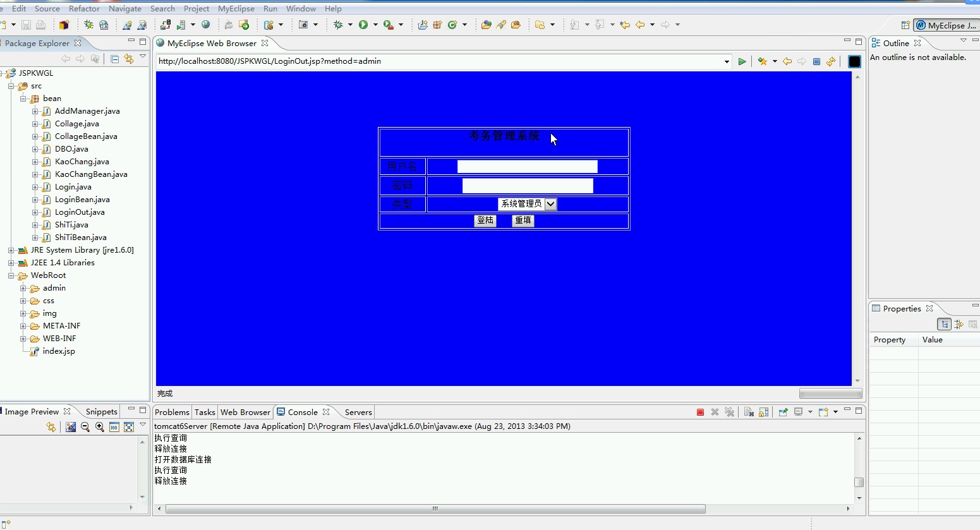Toggle scroll lock in Console

[x=763, y=412]
